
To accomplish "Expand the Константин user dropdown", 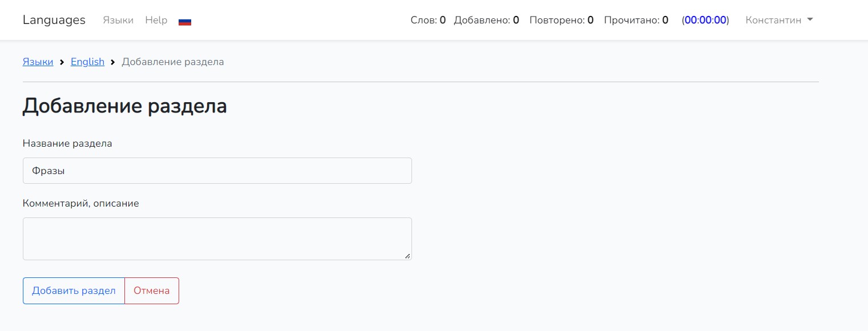I will pyautogui.click(x=779, y=20).
